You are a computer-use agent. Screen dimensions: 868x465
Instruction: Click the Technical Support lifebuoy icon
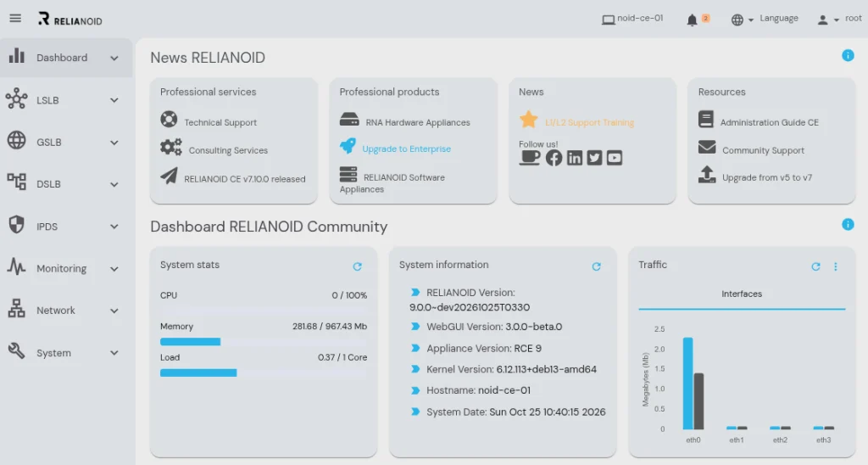(x=169, y=119)
